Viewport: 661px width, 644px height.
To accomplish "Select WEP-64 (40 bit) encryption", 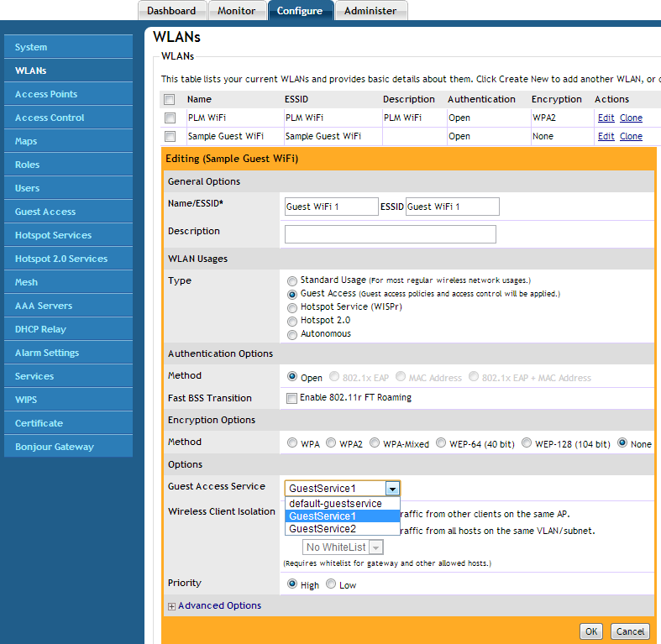I will (x=440, y=442).
